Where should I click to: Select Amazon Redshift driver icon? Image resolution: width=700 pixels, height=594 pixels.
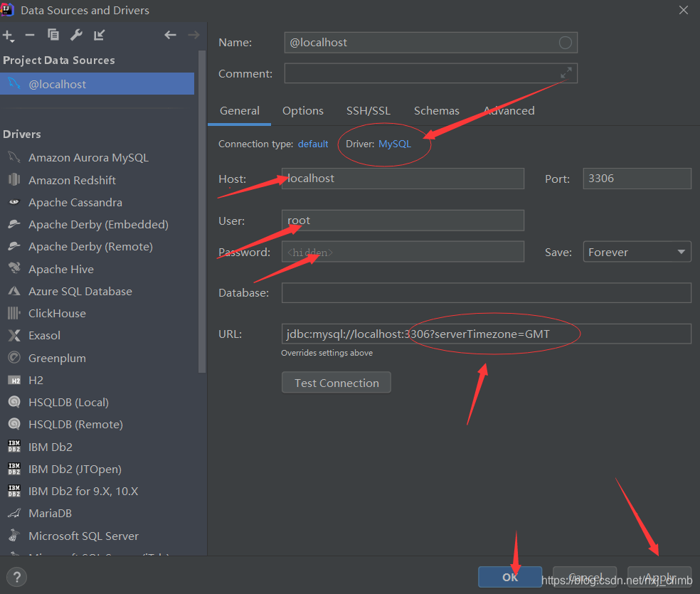click(x=14, y=179)
